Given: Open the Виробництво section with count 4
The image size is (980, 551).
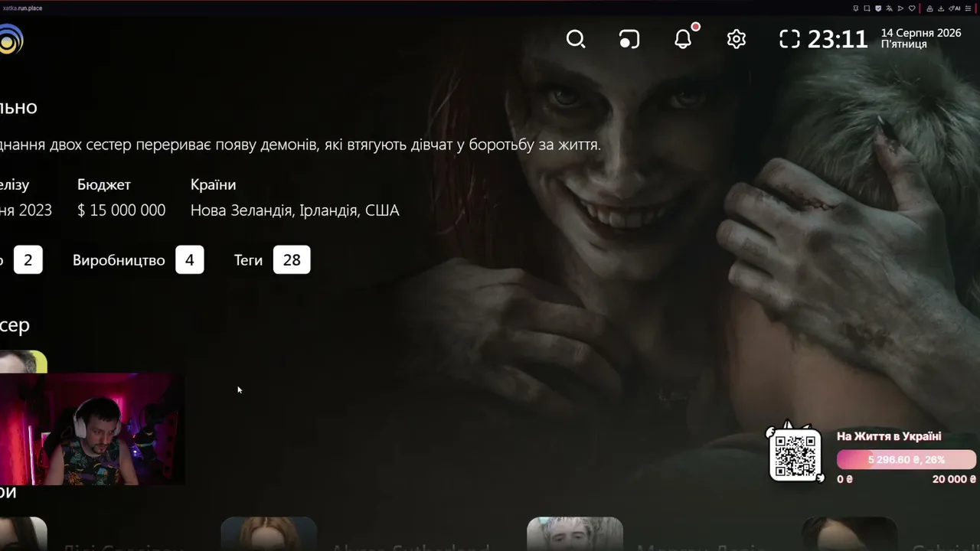Looking at the screenshot, I should (138, 260).
